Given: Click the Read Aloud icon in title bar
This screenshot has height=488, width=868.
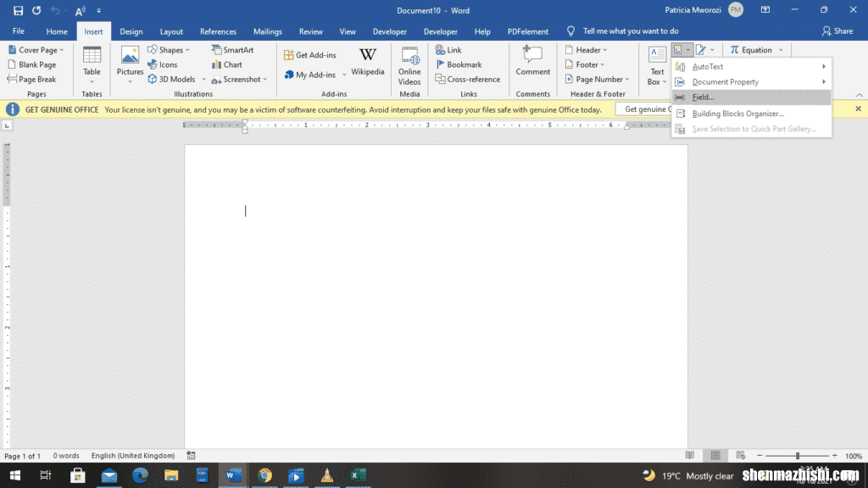Looking at the screenshot, I should 81,10.
